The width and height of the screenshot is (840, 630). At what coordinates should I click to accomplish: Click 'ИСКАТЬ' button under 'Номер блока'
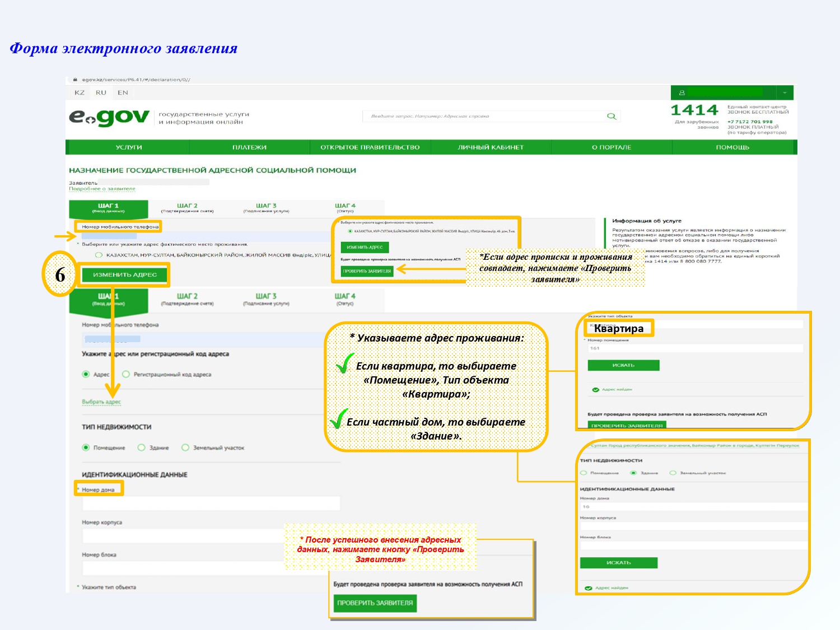coord(618,563)
